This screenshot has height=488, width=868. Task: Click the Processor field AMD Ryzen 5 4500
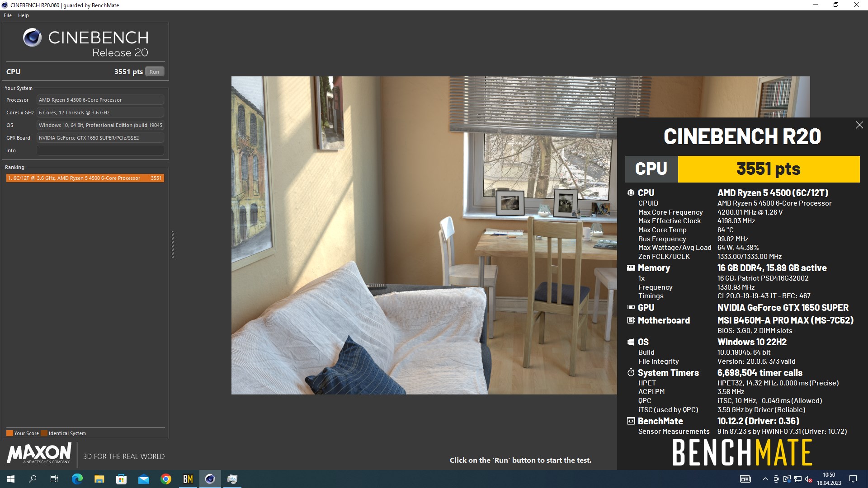coord(100,100)
